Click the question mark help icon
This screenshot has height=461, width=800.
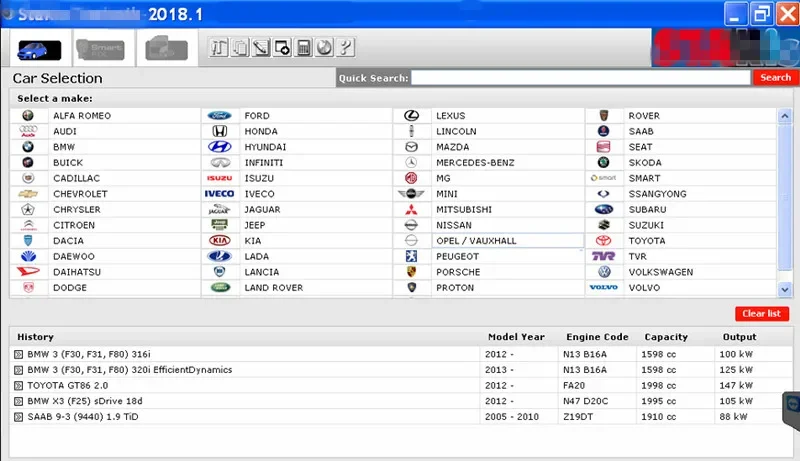click(x=346, y=47)
